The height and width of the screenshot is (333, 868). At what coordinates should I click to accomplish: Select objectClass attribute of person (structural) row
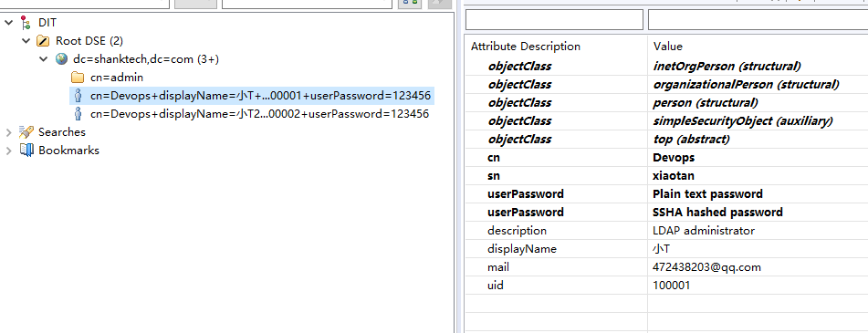(x=519, y=103)
